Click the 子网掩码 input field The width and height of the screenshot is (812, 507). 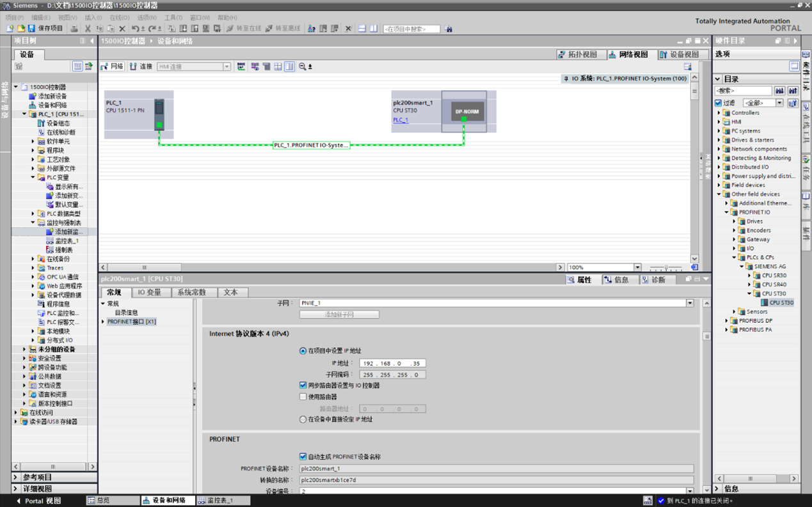(x=392, y=375)
